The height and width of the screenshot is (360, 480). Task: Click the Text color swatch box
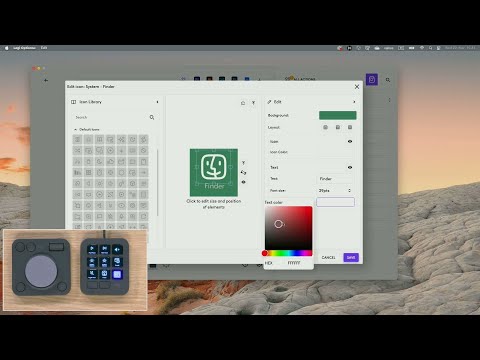[335, 202]
